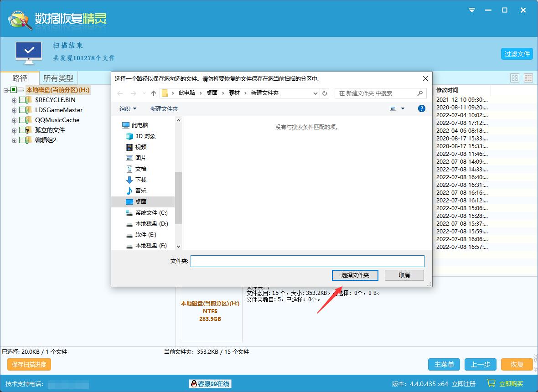Image resolution: width=538 pixels, height=392 pixels.
Task: Open the 立即注册 link
Action: (x=464, y=384)
